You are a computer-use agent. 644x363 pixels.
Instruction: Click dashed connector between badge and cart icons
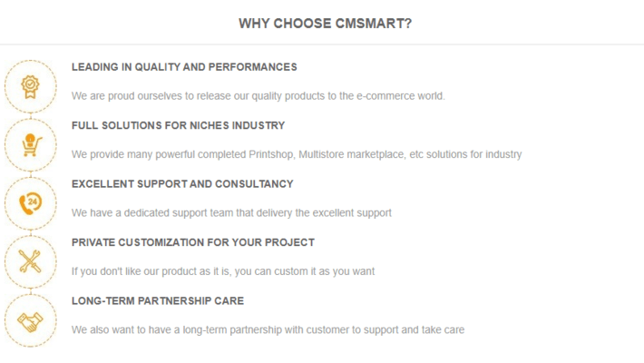tap(30, 114)
